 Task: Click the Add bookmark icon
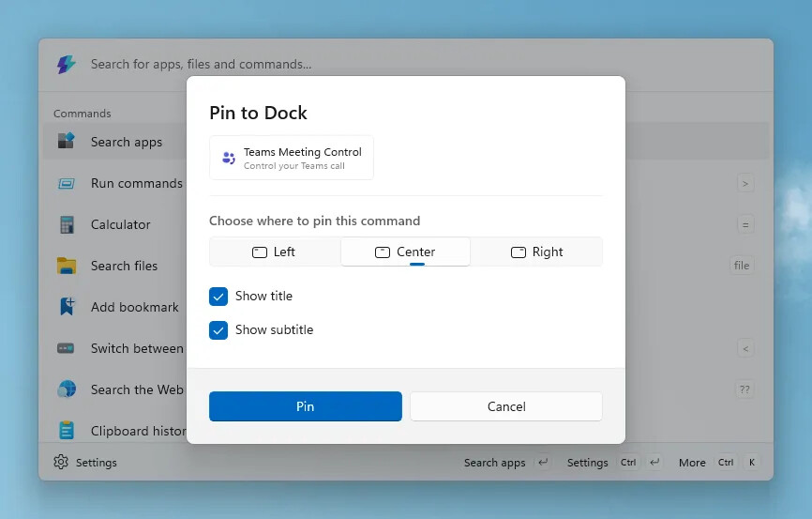click(x=66, y=307)
